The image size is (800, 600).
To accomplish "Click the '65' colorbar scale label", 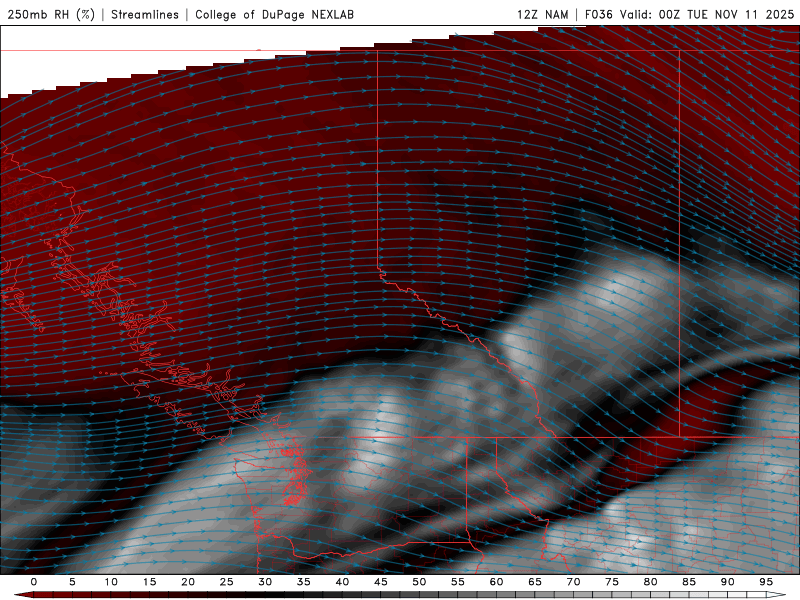I will pos(535,582).
